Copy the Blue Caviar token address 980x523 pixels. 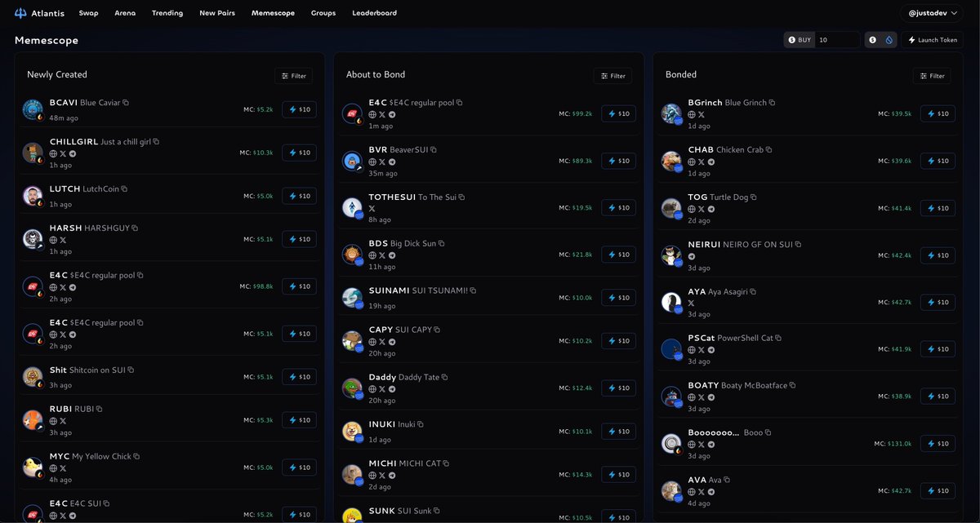click(x=126, y=103)
